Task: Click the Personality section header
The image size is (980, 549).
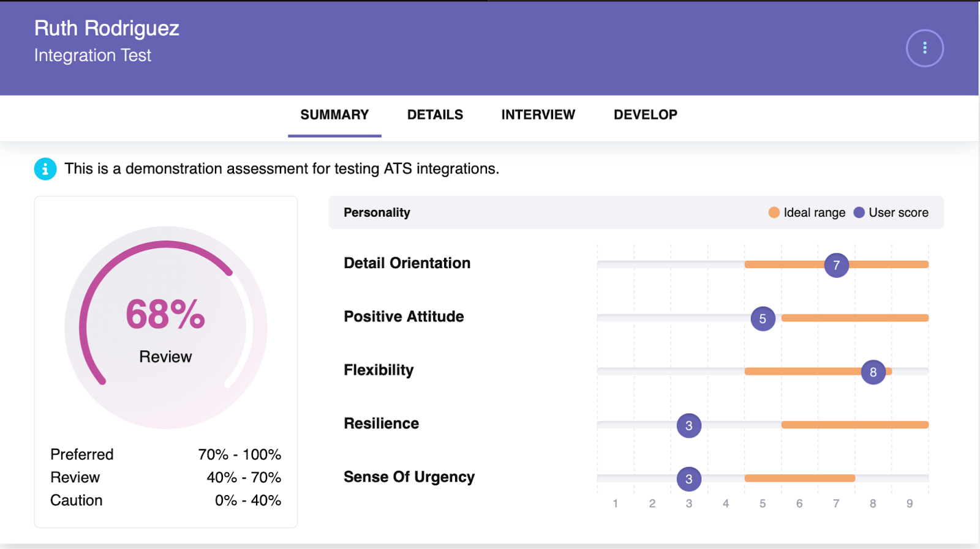Action: 377,212
